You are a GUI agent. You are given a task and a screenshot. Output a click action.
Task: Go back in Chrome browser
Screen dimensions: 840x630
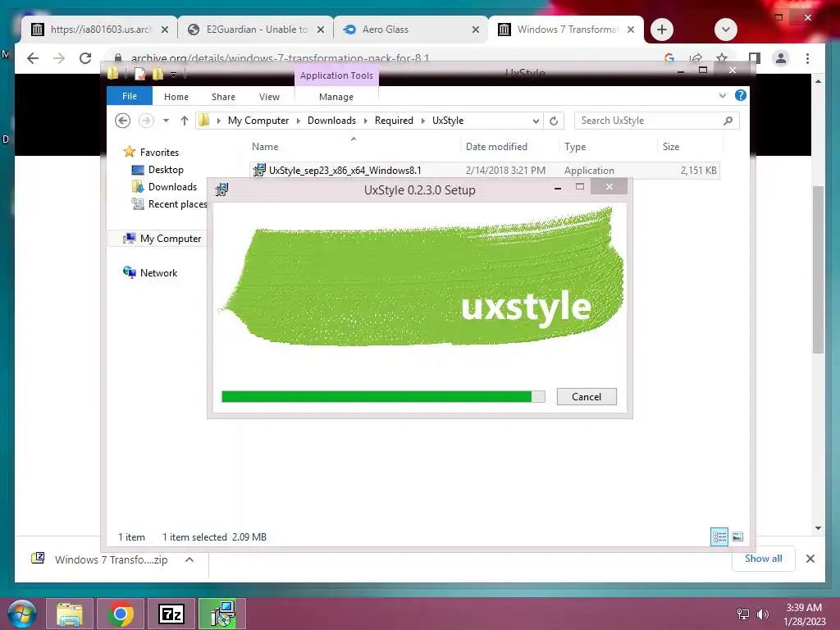(x=33, y=58)
